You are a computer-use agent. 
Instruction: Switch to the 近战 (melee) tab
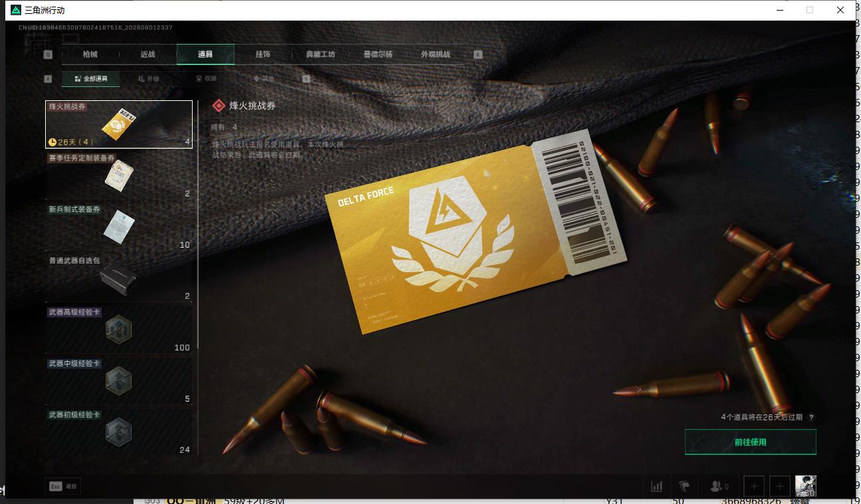[147, 54]
